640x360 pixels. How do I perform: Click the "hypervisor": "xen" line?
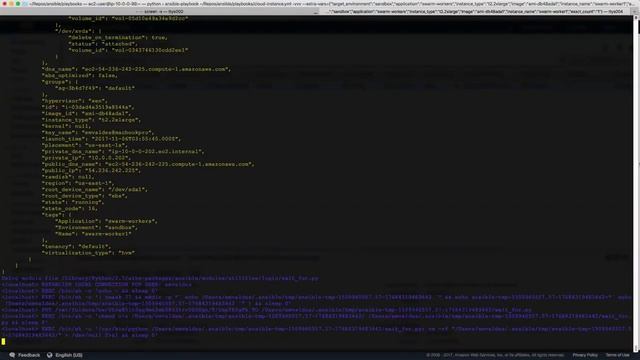coord(75,101)
